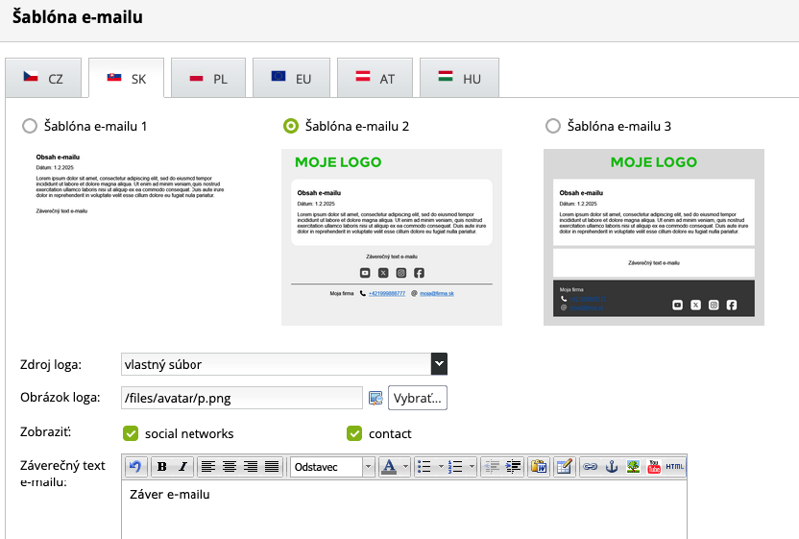The height and width of the screenshot is (539, 799).
Task: Toggle bold formatting in the editor
Action: click(162, 467)
